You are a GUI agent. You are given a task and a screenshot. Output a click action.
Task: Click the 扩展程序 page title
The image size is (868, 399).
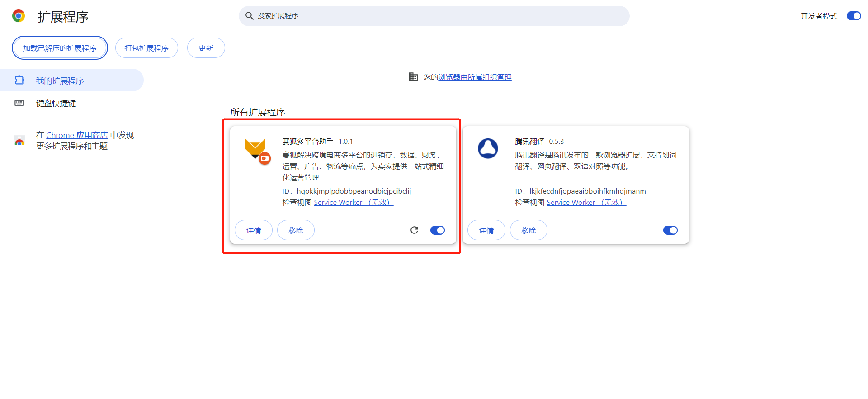click(x=63, y=17)
